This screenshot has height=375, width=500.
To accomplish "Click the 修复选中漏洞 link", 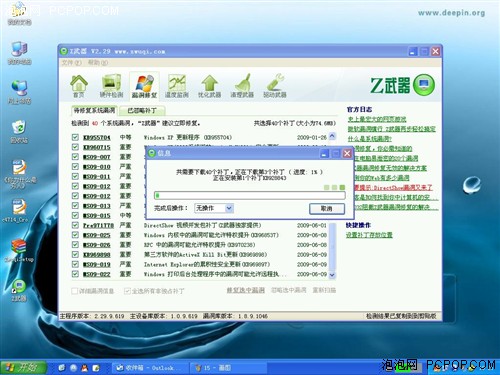I will pyautogui.click(x=246, y=290).
